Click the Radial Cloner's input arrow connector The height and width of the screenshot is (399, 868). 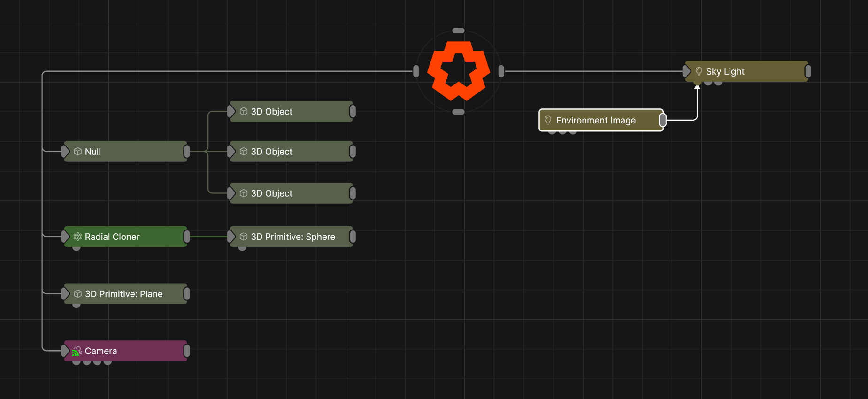tap(65, 237)
